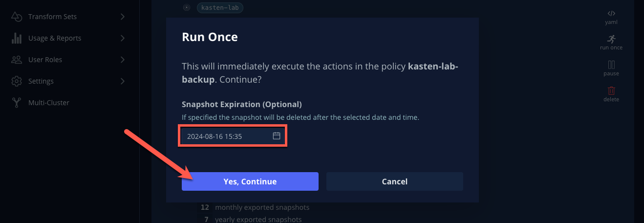Image resolution: width=644 pixels, height=223 pixels.
Task: Click the Multi-Cluster branch icon
Action: [17, 103]
